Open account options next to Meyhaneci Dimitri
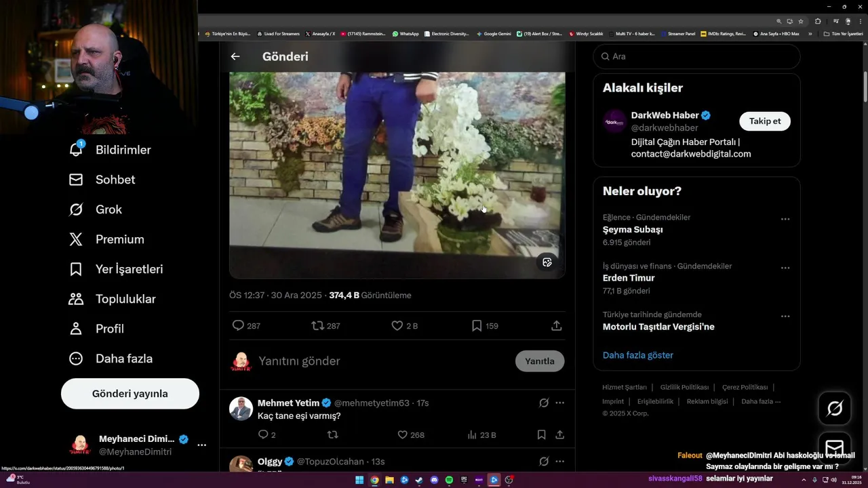Screen dimensions: 868x488 click(x=201, y=445)
